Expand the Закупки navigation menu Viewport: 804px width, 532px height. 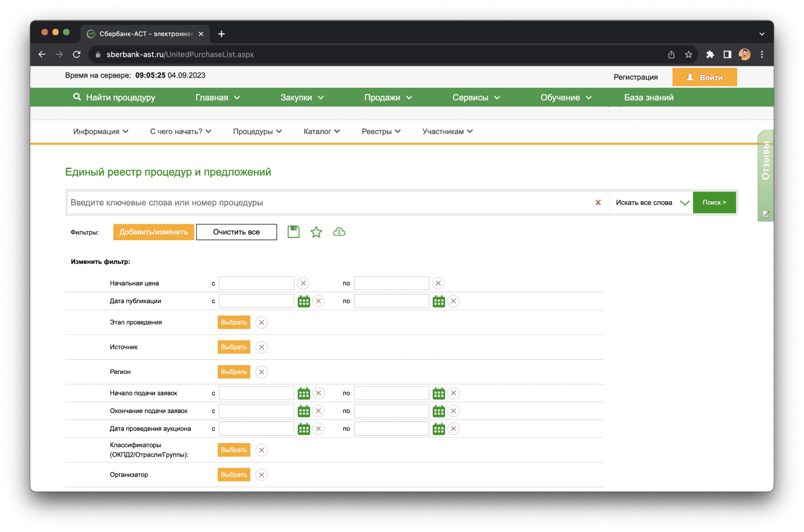pyautogui.click(x=302, y=97)
